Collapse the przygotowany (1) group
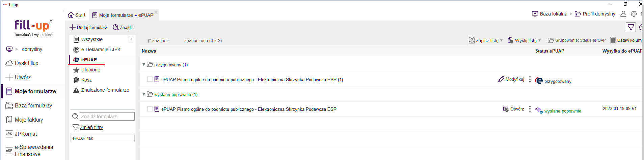This screenshot has height=160, width=644. (144, 65)
